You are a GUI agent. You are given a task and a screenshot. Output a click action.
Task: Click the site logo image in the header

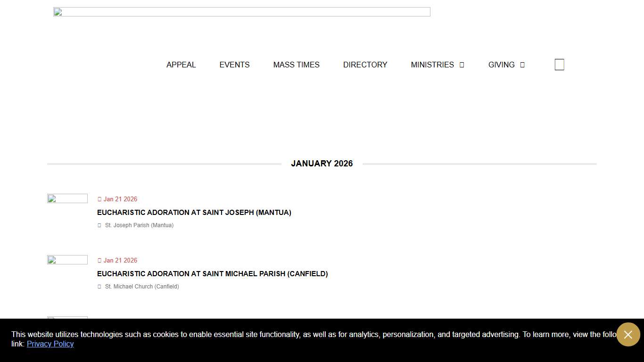tap(241, 12)
